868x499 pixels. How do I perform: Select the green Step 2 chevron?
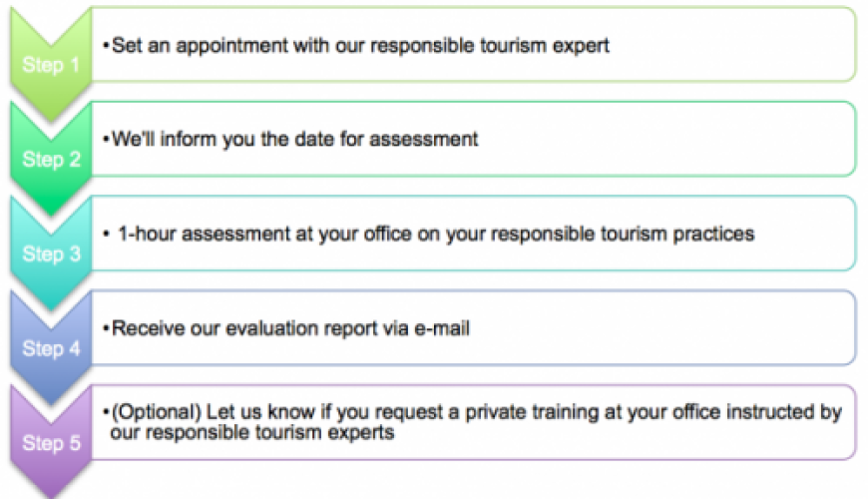[50, 158]
